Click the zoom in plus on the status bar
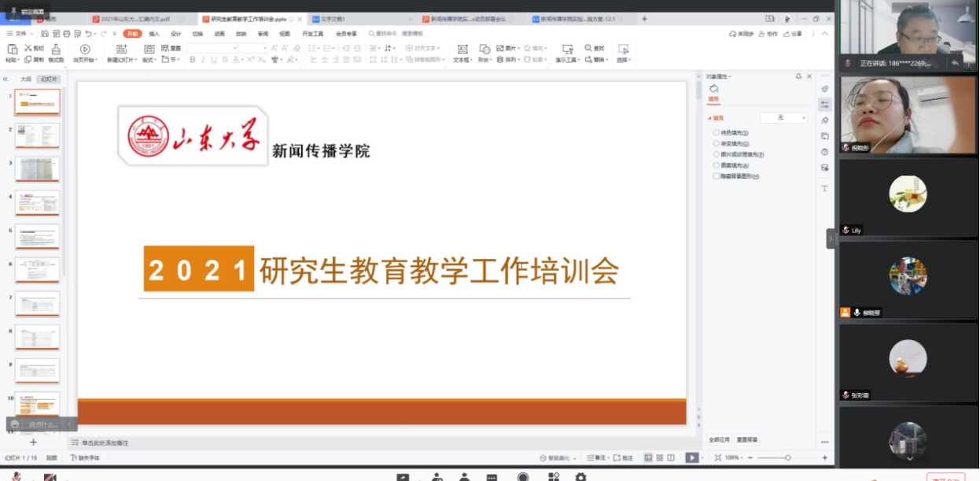This screenshot has width=980, height=481. [x=824, y=457]
